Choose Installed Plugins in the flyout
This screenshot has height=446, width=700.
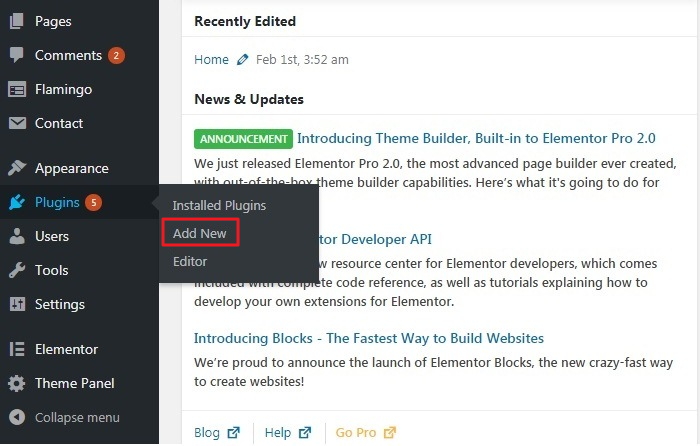click(x=219, y=205)
